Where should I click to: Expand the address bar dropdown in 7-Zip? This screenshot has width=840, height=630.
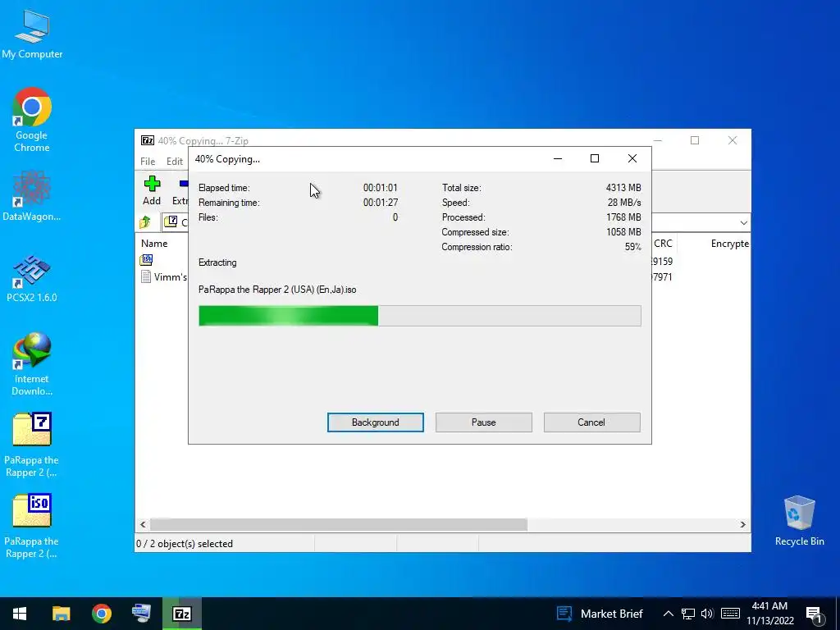(x=743, y=222)
